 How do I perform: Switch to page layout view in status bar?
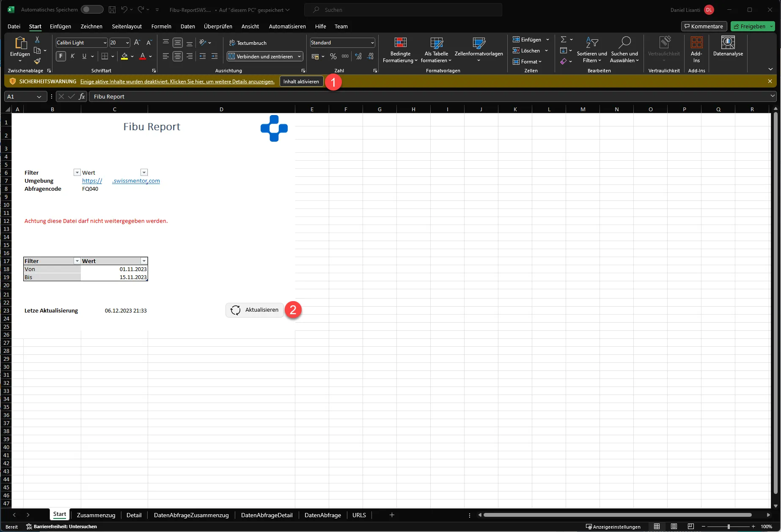coord(674,527)
